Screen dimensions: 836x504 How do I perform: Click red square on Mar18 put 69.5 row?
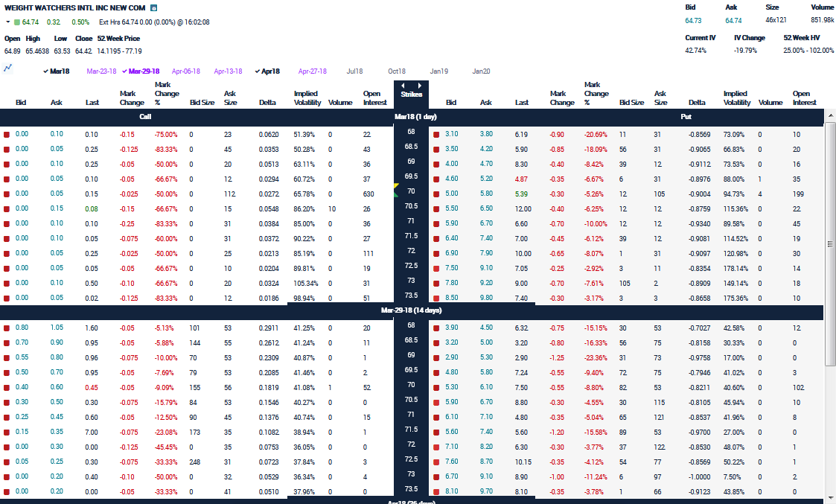[x=436, y=179]
